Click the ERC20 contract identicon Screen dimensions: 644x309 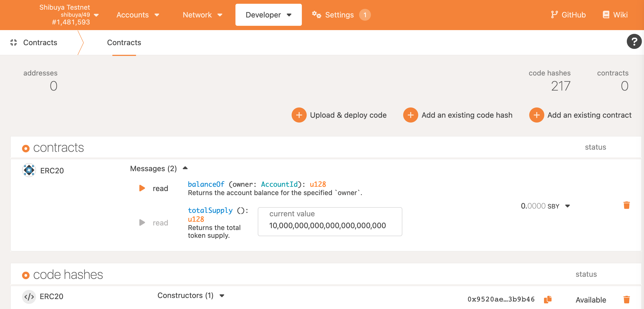tap(29, 170)
